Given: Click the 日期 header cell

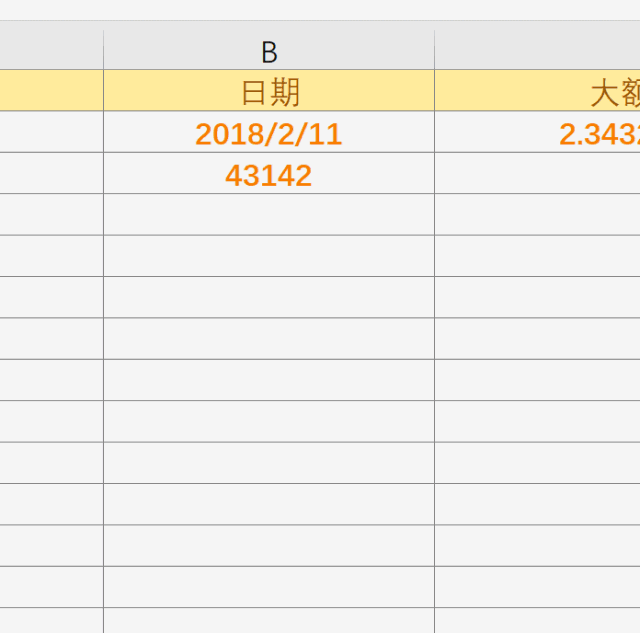Looking at the screenshot, I should (x=268, y=91).
